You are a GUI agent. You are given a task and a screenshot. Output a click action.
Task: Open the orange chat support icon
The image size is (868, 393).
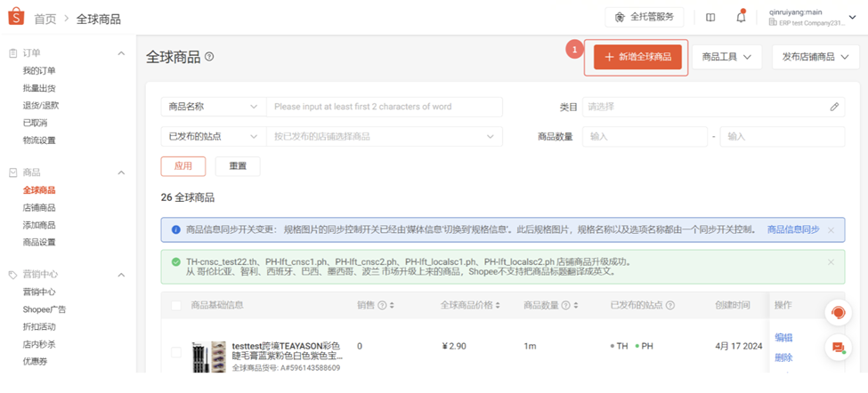[x=837, y=312]
